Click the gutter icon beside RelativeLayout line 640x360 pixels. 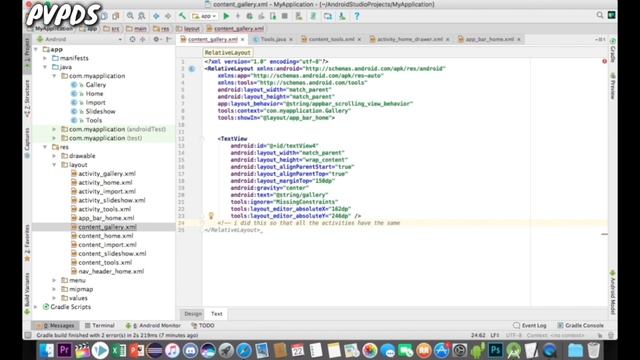click(x=191, y=69)
